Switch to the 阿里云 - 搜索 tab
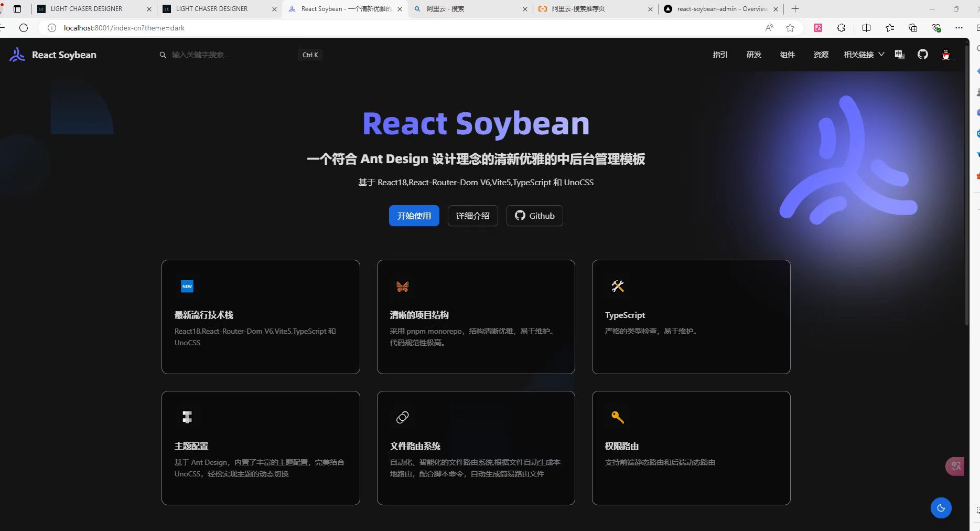The image size is (980, 531). coord(469,9)
